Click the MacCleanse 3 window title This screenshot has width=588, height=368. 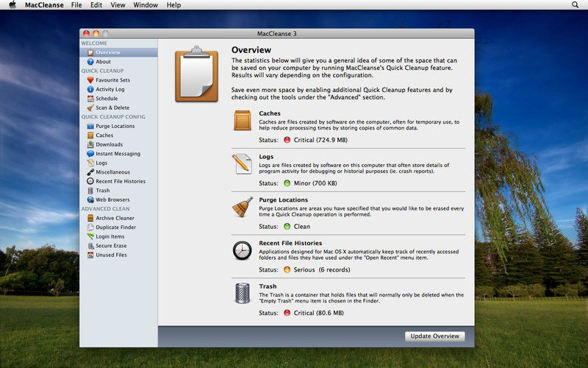point(277,34)
